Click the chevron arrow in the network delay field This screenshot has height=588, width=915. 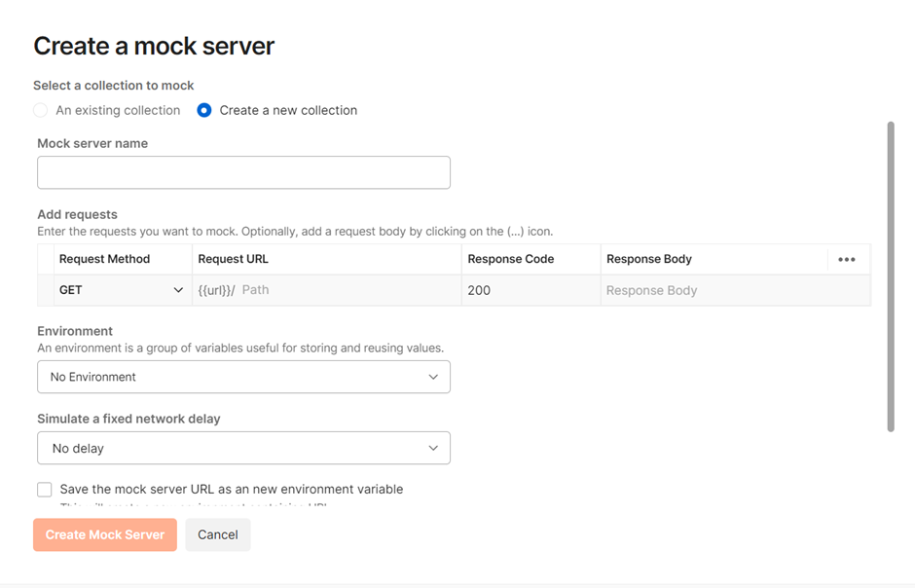pos(433,449)
